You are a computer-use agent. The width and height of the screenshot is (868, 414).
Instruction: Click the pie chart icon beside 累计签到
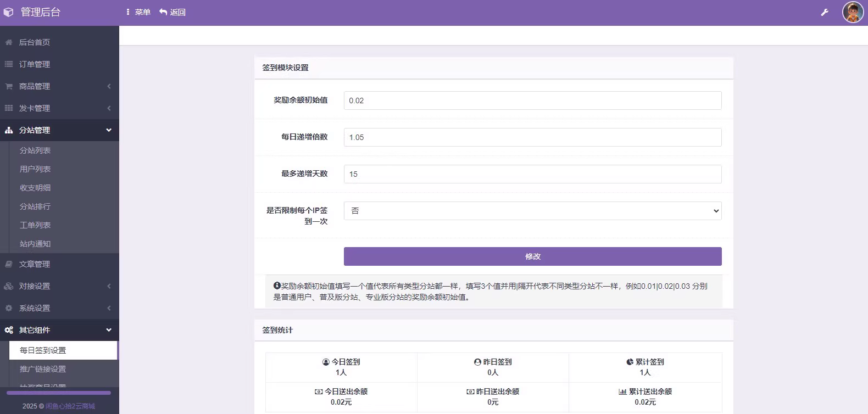[x=630, y=362]
